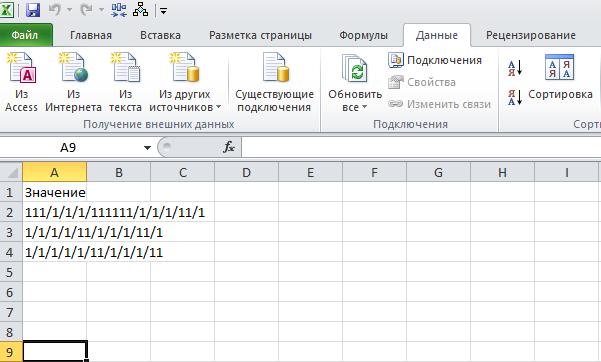
Task: Import data Из Access
Action: tap(21, 82)
